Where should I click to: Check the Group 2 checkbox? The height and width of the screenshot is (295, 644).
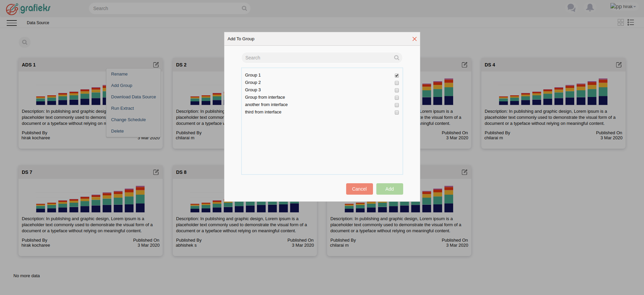coord(397,83)
